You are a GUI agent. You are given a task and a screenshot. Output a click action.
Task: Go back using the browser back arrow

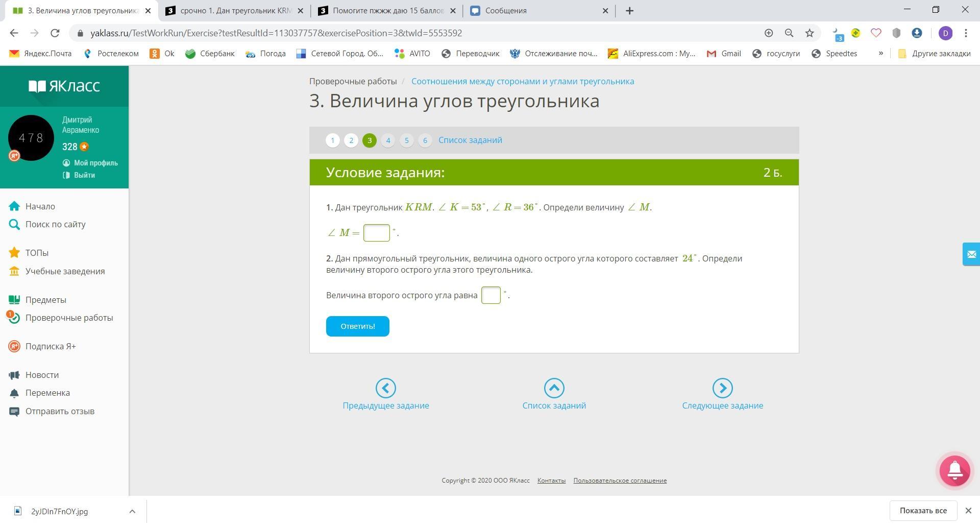[x=14, y=33]
